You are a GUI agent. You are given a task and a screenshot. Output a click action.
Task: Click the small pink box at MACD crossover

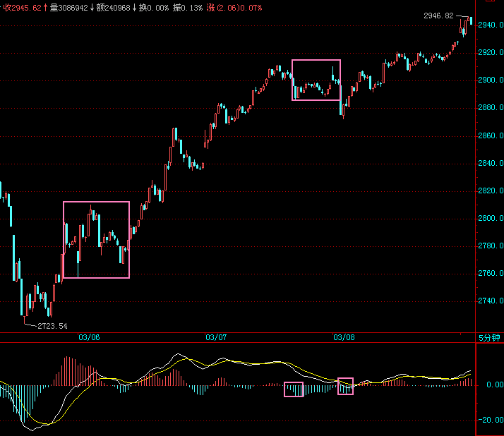pyautogui.click(x=345, y=386)
